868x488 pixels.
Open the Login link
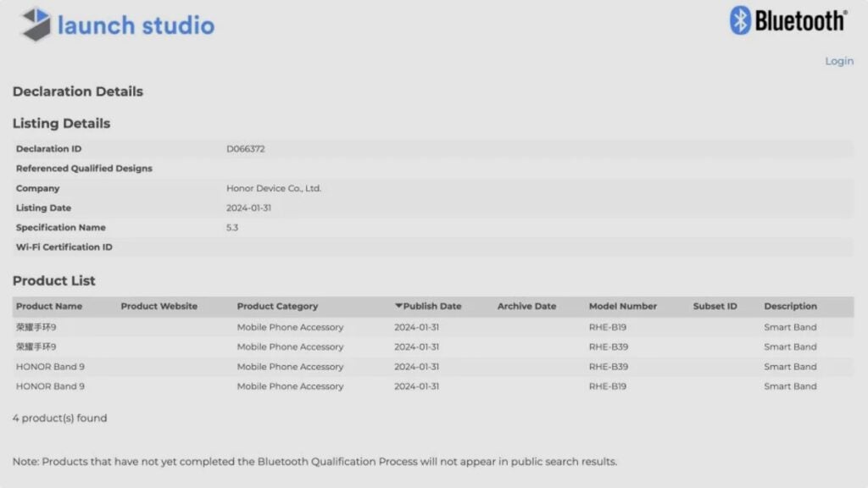point(839,61)
